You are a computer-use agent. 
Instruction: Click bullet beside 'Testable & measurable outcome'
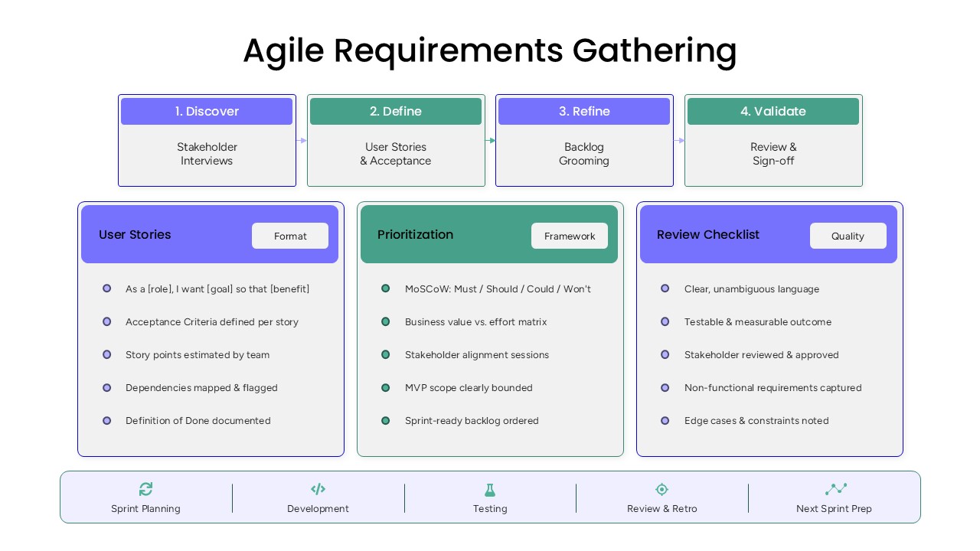point(665,321)
